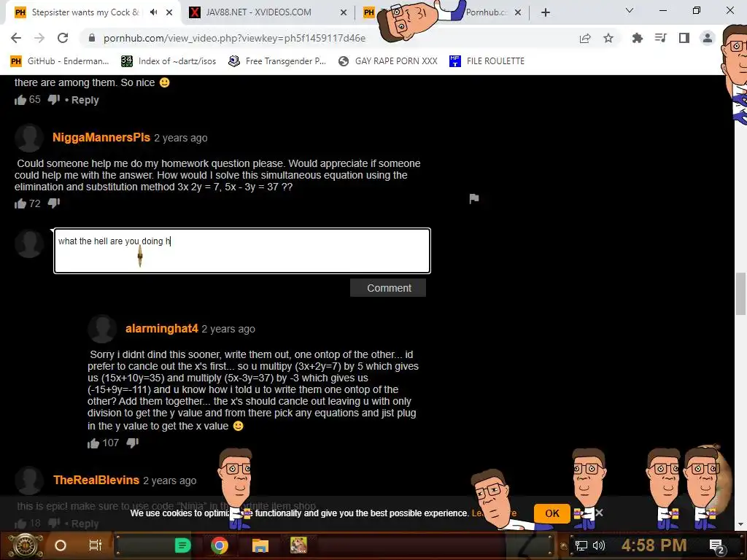Like the homework question comment with 72

point(20,204)
